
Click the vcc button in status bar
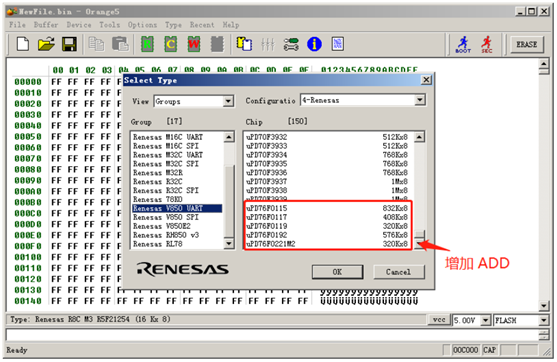(439, 320)
